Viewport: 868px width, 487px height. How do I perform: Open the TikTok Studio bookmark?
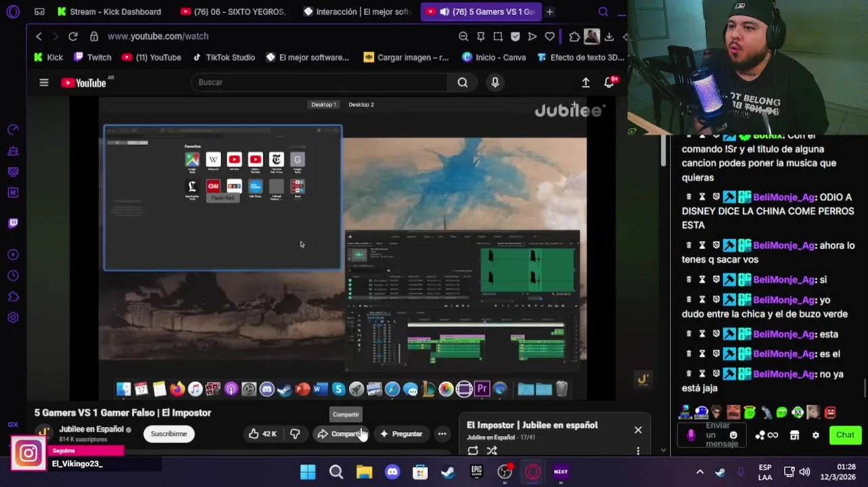click(223, 57)
